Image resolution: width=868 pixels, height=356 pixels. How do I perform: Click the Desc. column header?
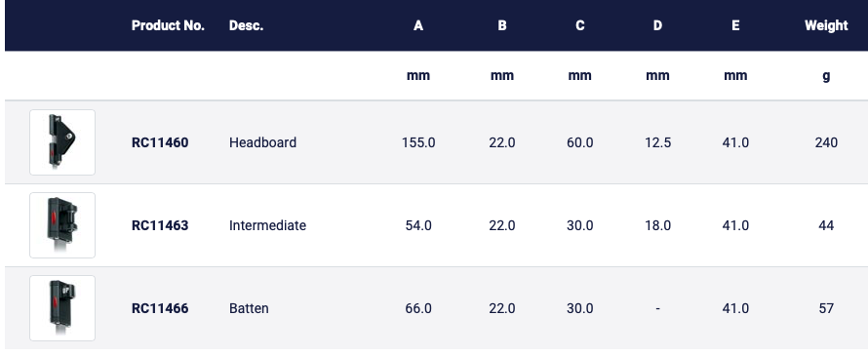(x=247, y=25)
